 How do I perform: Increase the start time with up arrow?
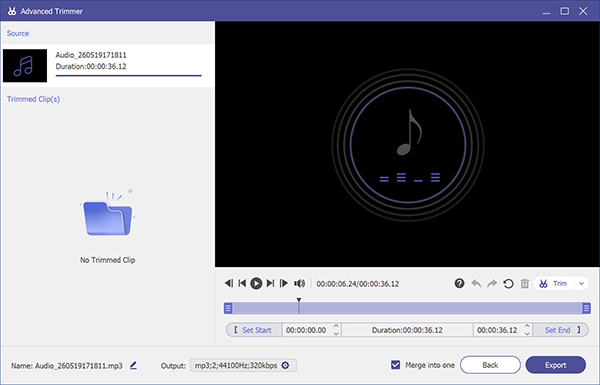pos(336,326)
